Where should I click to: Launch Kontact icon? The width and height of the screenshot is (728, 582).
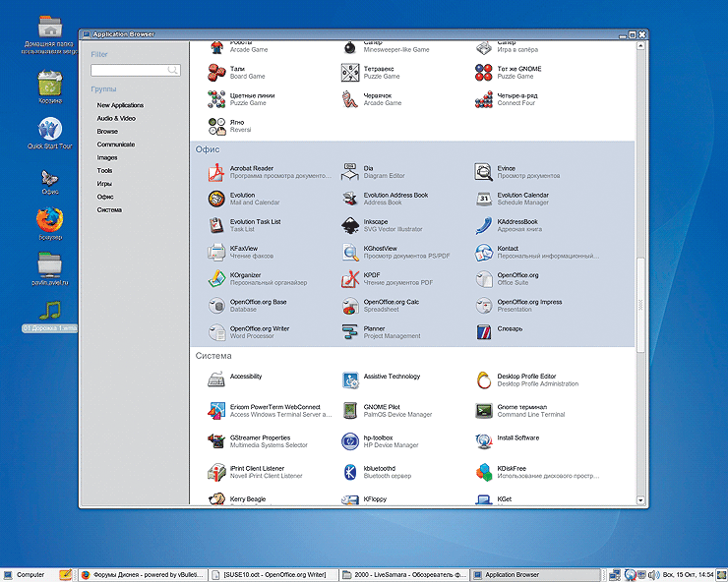tap(483, 252)
